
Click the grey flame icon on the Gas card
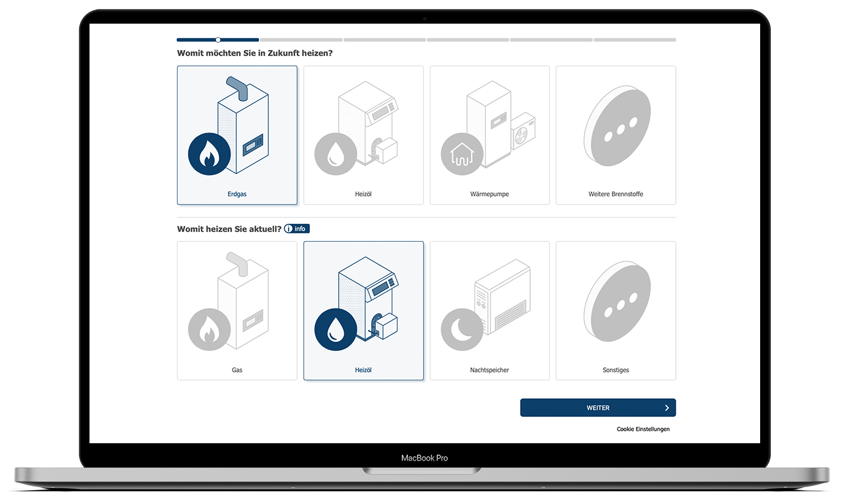pyautogui.click(x=209, y=330)
